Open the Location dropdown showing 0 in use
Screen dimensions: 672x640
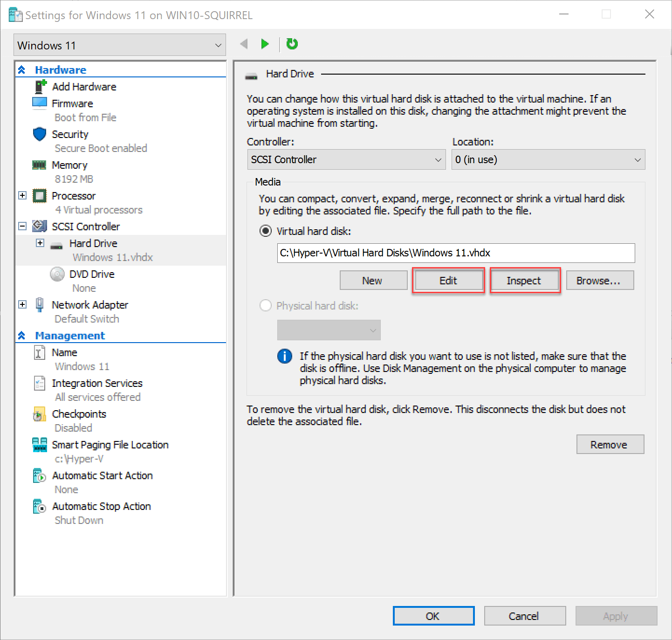click(548, 159)
